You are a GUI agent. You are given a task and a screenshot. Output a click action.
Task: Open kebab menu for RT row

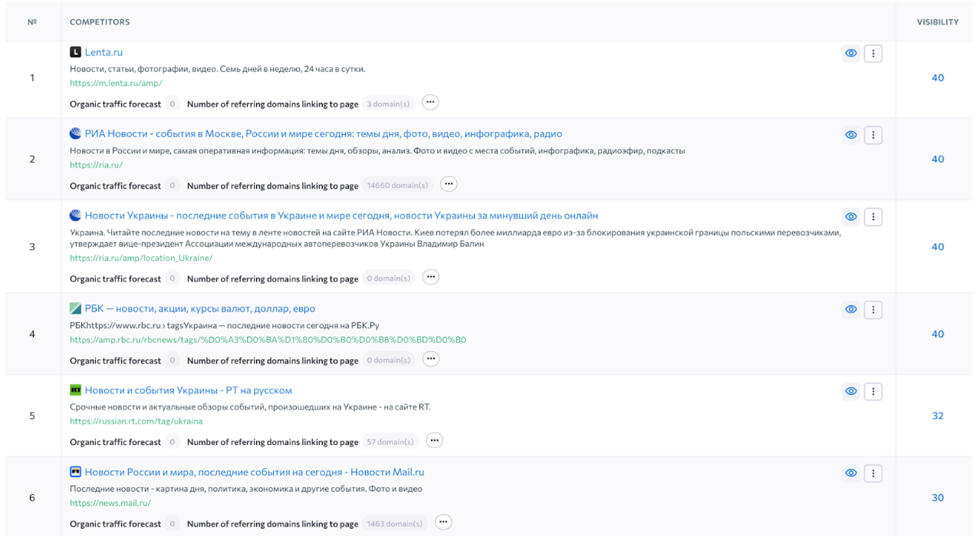873,391
